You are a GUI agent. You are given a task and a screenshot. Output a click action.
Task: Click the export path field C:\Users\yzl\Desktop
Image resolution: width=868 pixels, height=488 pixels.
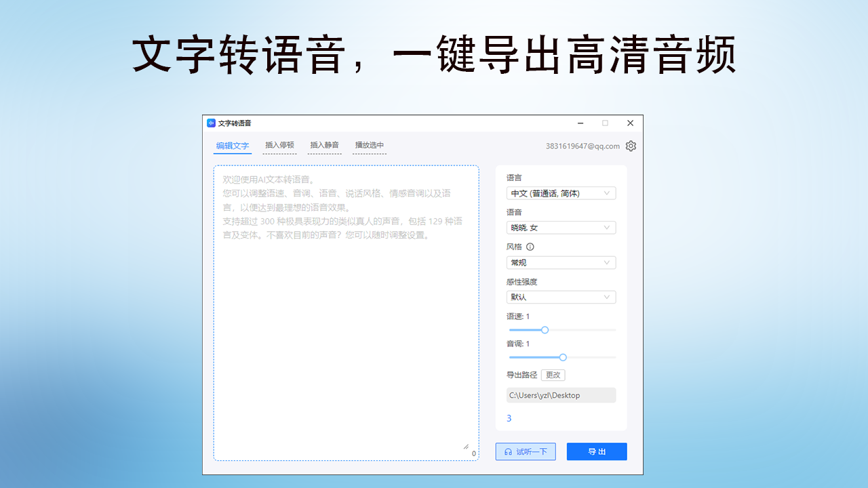coord(561,395)
